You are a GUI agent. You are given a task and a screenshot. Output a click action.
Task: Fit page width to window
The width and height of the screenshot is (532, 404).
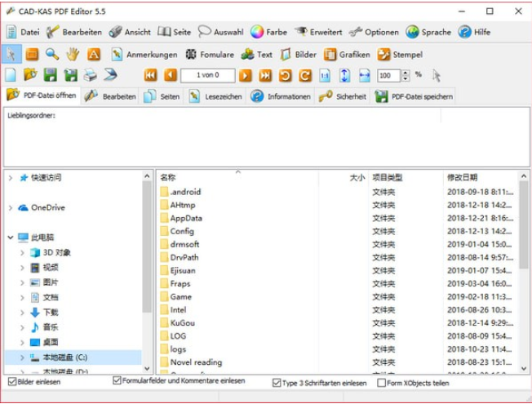point(365,75)
